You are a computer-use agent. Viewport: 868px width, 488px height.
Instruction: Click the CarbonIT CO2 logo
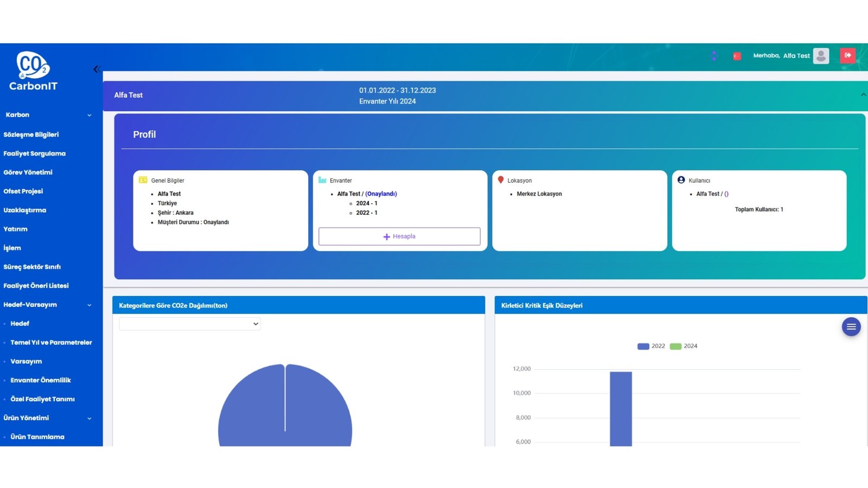coord(33,70)
